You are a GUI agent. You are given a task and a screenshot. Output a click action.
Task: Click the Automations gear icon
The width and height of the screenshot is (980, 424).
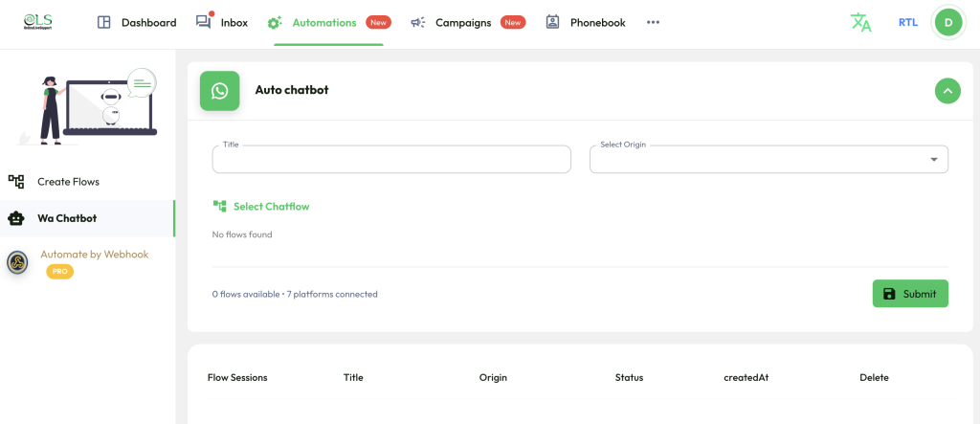tap(275, 23)
